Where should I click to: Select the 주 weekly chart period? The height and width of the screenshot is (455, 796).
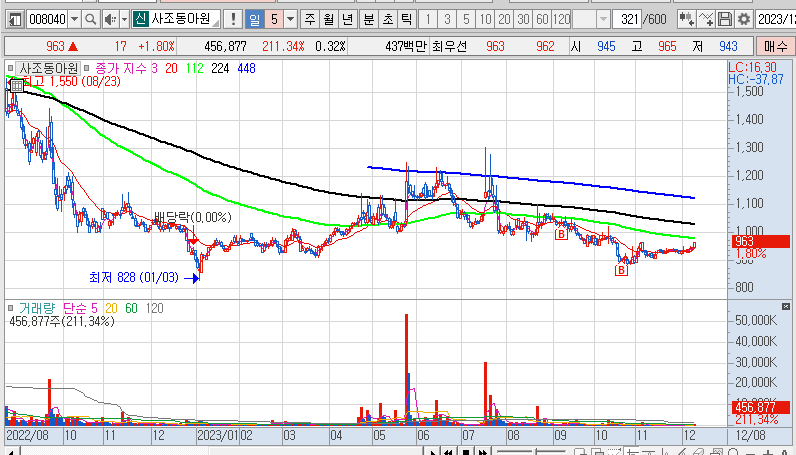[x=310, y=20]
